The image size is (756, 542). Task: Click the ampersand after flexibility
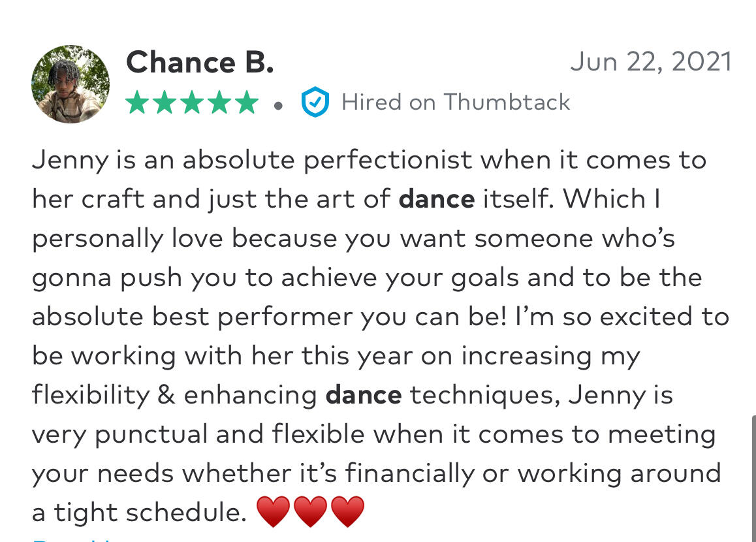coord(166,395)
